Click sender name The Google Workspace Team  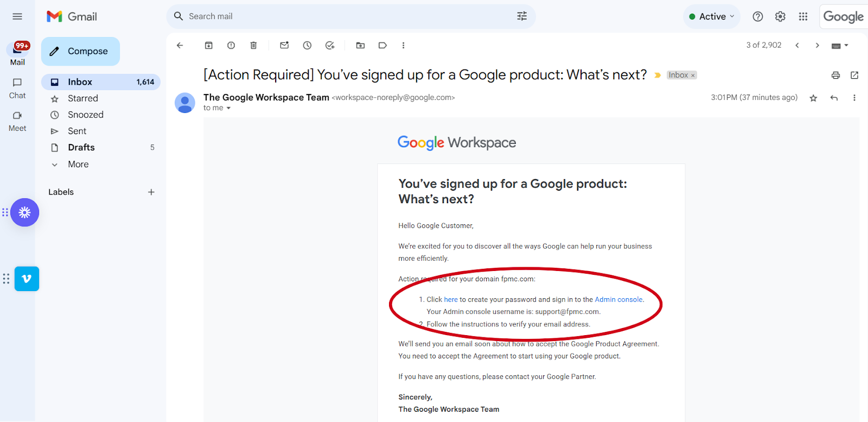[x=266, y=97]
